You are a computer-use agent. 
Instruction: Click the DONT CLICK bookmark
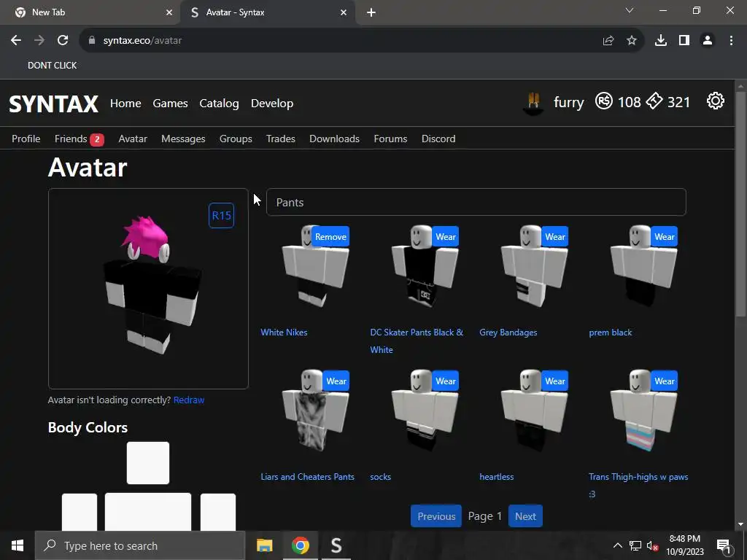coord(52,65)
